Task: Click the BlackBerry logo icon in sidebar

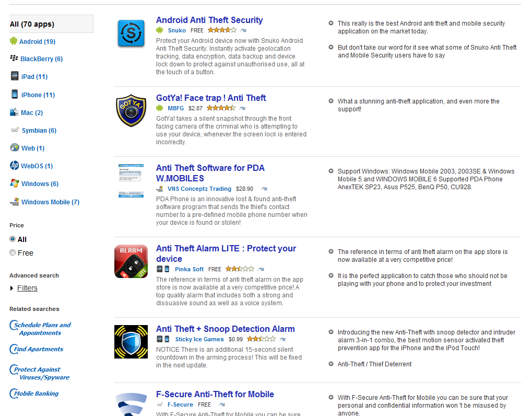Action: click(14, 58)
